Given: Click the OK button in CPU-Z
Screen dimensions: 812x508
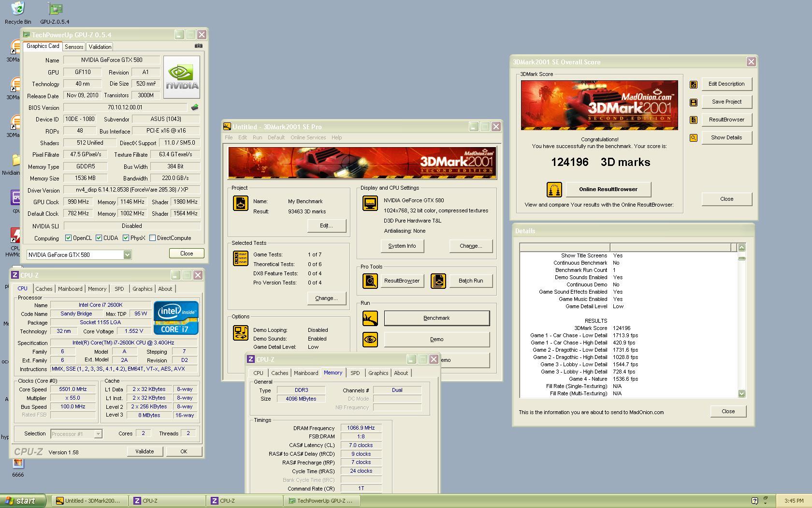Looking at the screenshot, I should (x=184, y=451).
